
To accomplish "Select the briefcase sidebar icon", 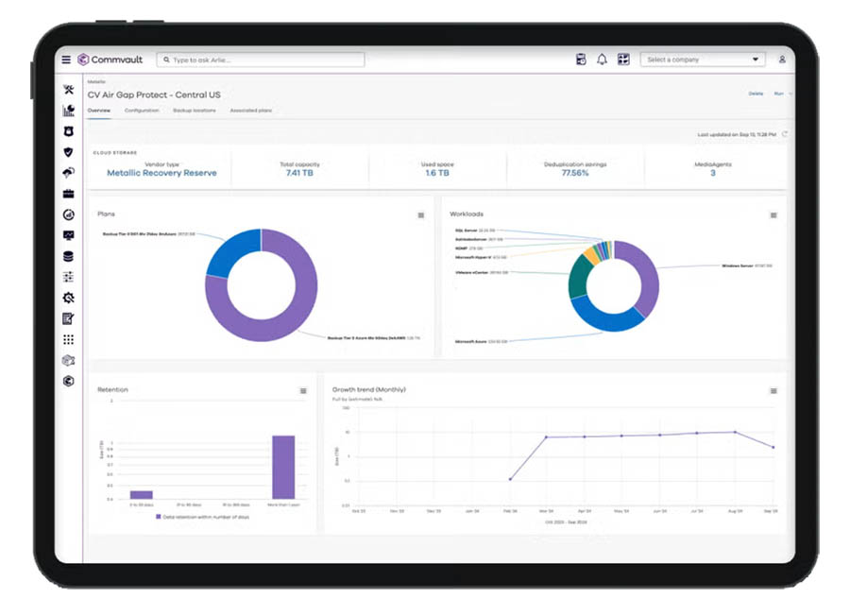I will click(x=68, y=194).
